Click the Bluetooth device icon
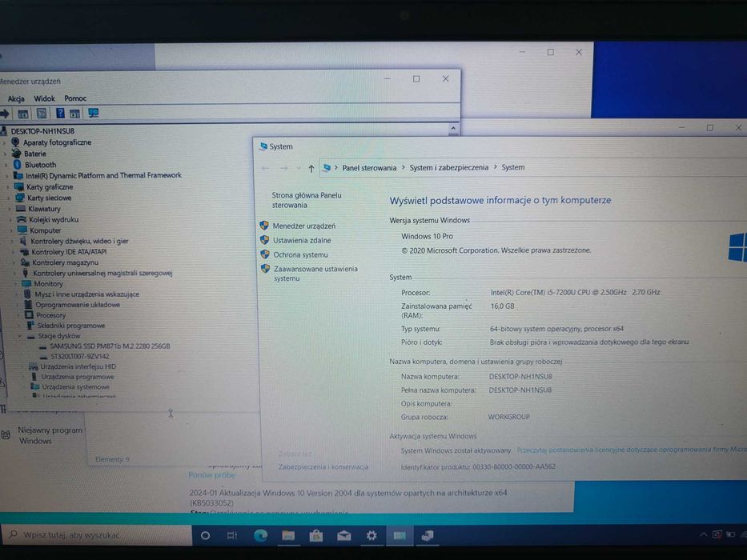This screenshot has height=560, width=747. pyautogui.click(x=18, y=164)
